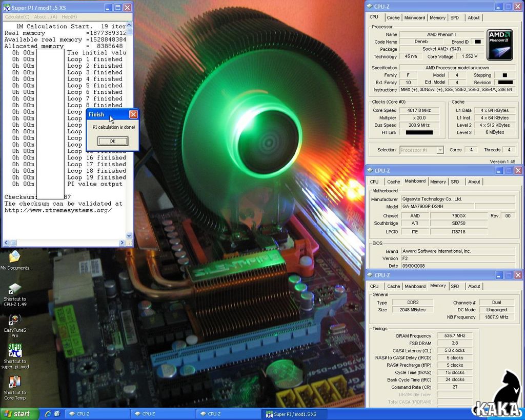Open the Shortcut to CPU-Z 1.49 icon
The image size is (525, 420).
(15, 294)
